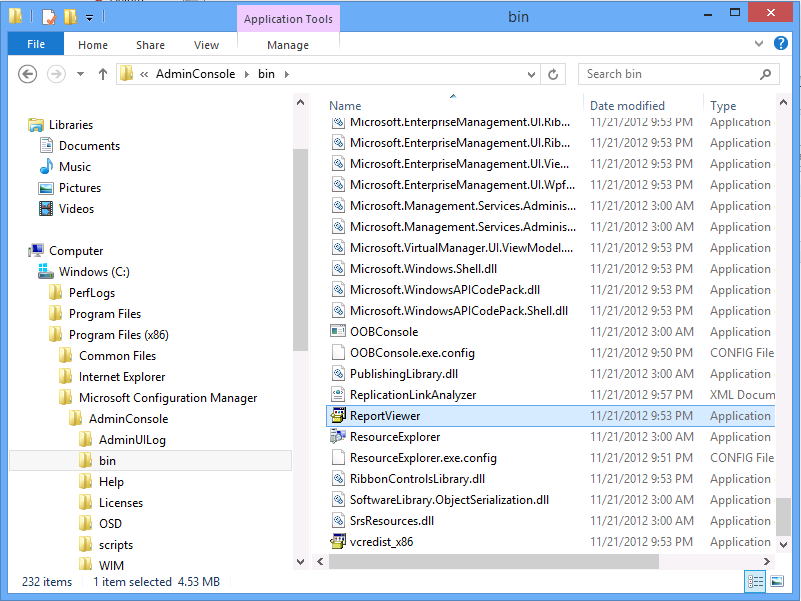
Task: Select the AdminUILog folder in tree
Action: (x=132, y=440)
